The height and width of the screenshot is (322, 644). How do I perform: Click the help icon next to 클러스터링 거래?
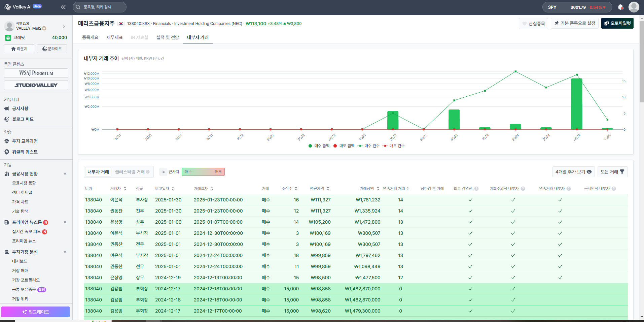point(148,172)
